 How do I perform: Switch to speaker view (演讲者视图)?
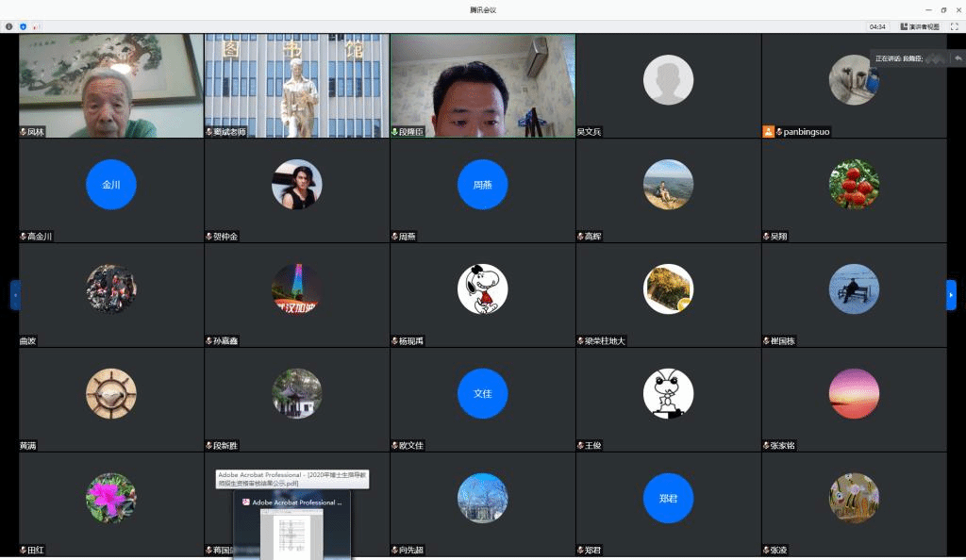tap(920, 26)
